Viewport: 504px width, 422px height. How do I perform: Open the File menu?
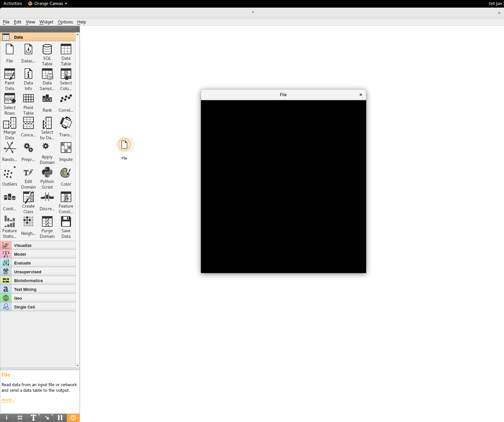point(6,22)
